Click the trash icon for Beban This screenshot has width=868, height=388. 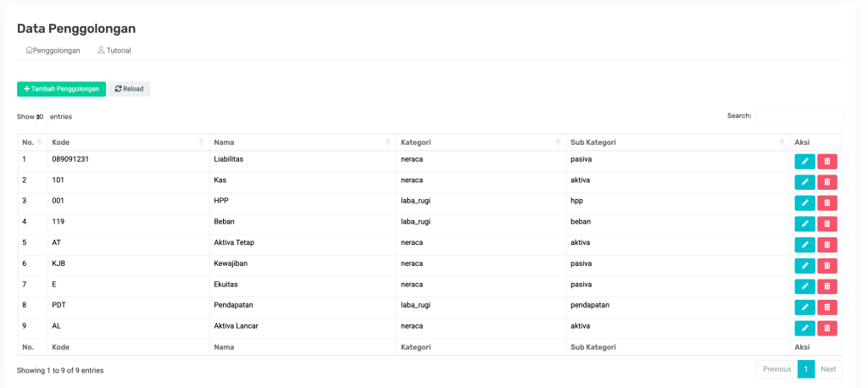[x=827, y=224]
